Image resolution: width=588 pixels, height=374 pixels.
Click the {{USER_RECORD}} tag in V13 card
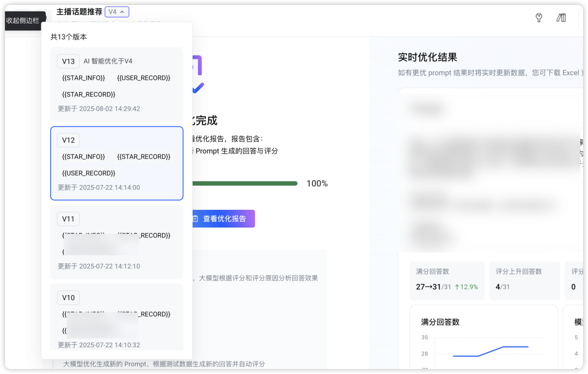(x=144, y=78)
